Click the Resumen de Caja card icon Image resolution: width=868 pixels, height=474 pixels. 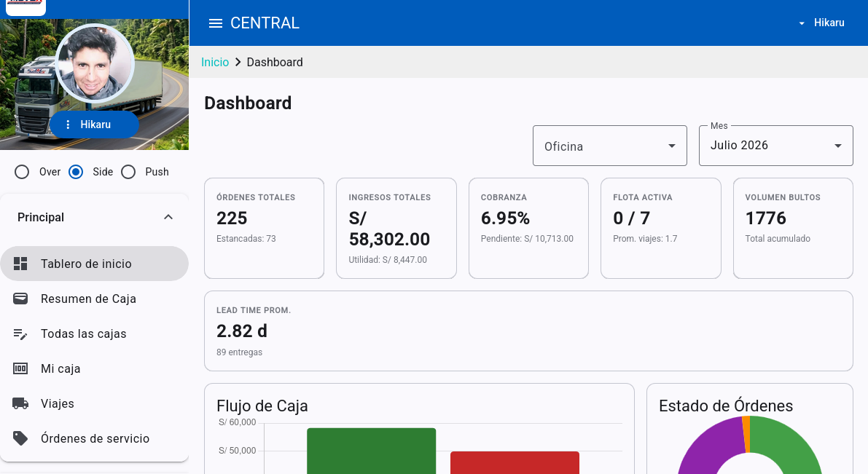point(20,299)
